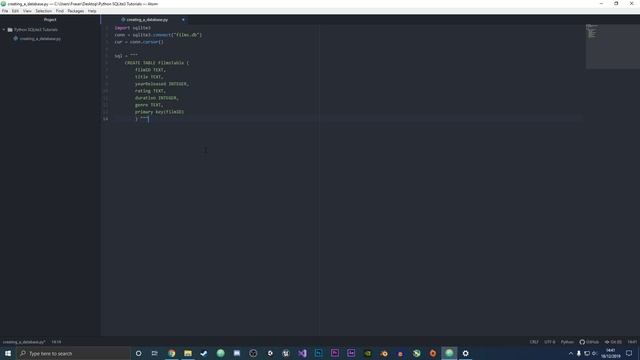The height and width of the screenshot is (360, 640).
Task: Place the cursor on the primary key line
Action: pos(159,112)
